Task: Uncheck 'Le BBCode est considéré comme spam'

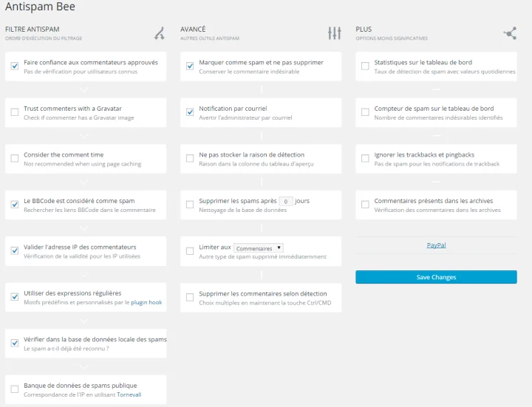Action: pos(15,204)
